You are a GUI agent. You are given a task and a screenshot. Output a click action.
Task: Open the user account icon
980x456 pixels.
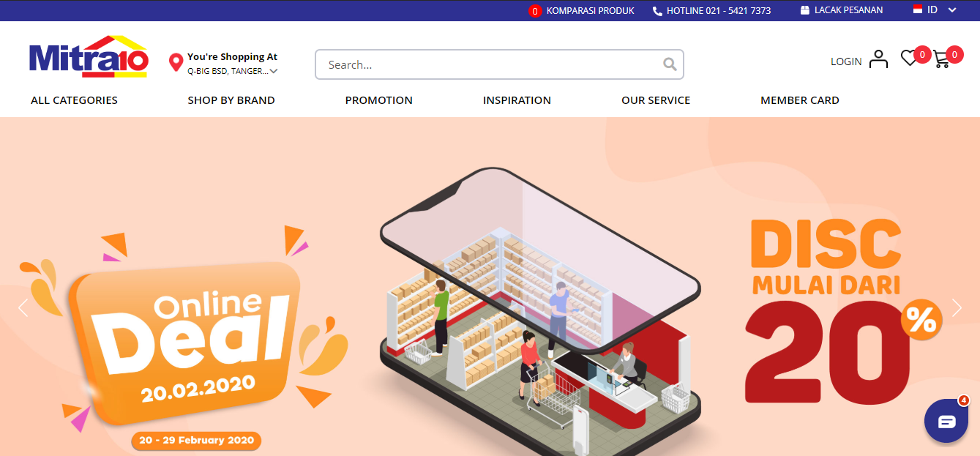(878, 59)
